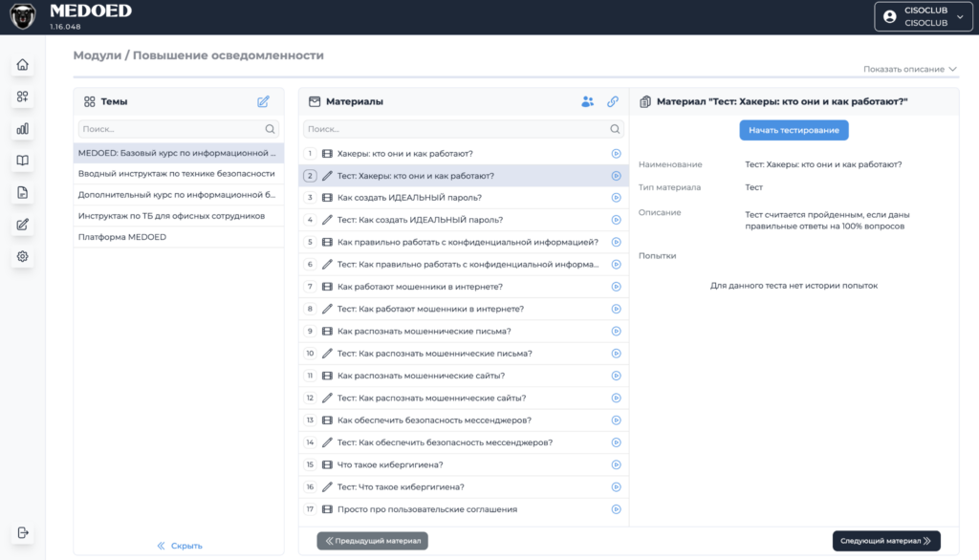Play 'Тест: Как распознать мошеннические сайты?'
Image resolution: width=979 pixels, height=560 pixels.
click(x=617, y=398)
